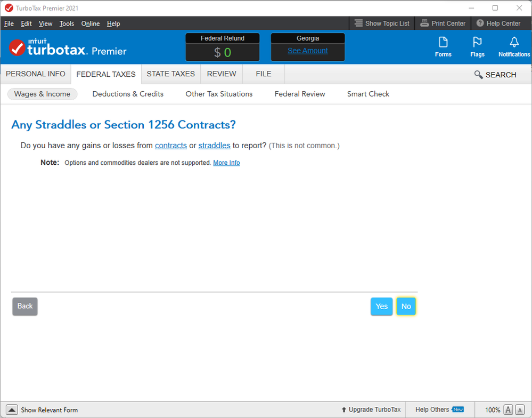Select Other Tax Situations section
The image size is (532, 418).
(219, 94)
